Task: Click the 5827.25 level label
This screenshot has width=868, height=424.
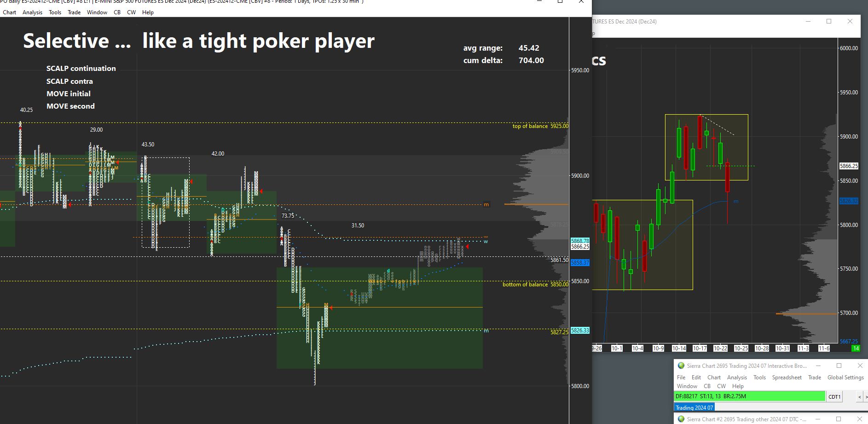Action: pyautogui.click(x=559, y=332)
